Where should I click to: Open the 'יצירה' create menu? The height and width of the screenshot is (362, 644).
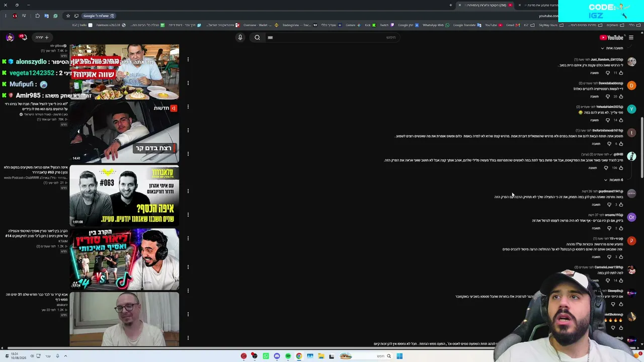point(42,37)
